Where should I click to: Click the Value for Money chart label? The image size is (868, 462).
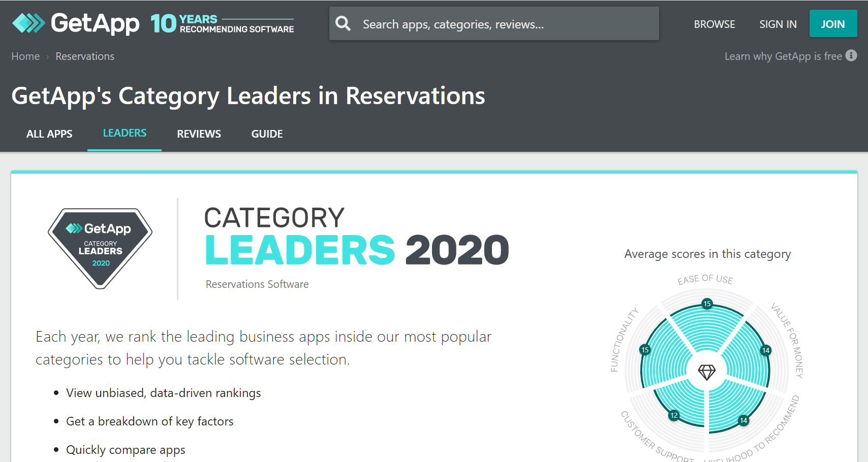pyautogui.click(x=787, y=340)
